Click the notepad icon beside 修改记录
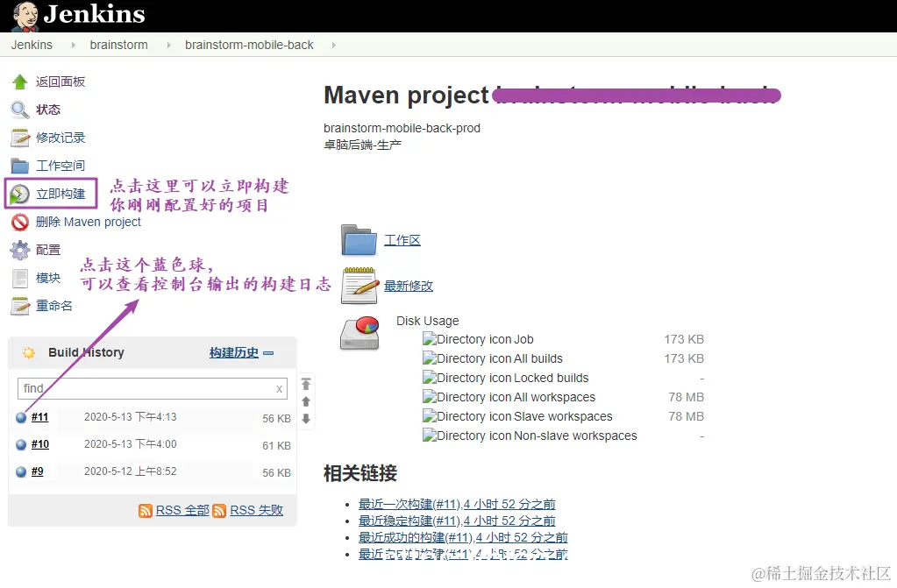 (19, 138)
